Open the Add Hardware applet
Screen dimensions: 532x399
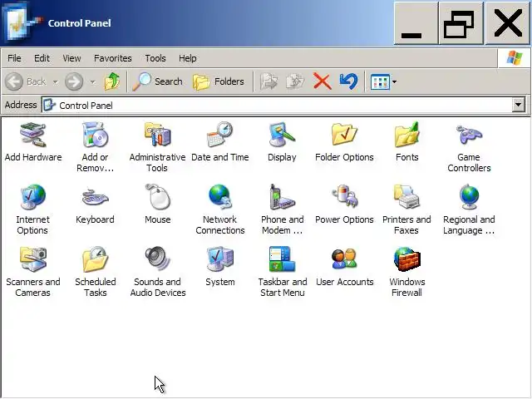coord(33,142)
